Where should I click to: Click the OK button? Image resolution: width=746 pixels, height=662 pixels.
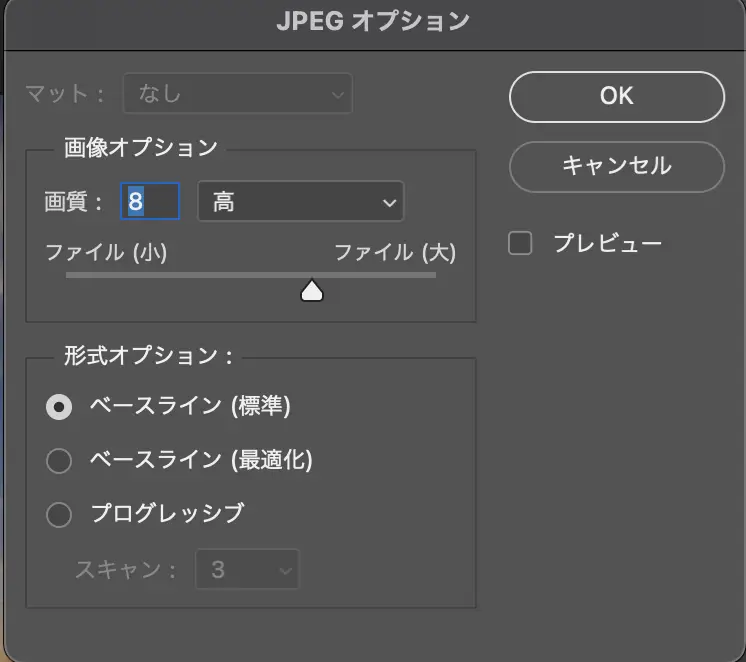pos(616,96)
